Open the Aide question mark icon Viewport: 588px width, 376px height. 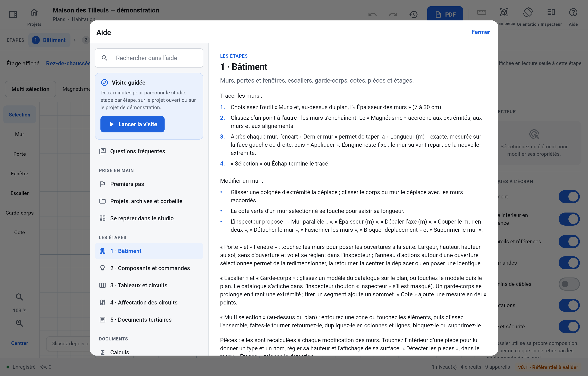tap(573, 12)
